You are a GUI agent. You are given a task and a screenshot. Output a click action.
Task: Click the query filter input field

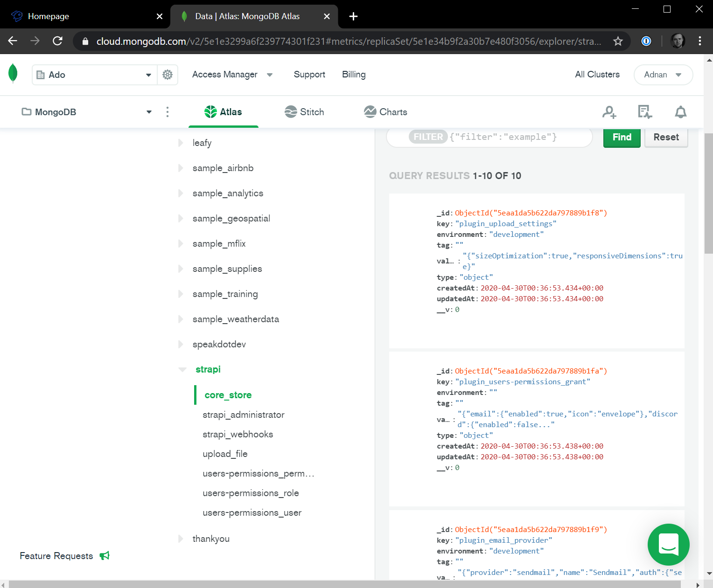point(489,137)
